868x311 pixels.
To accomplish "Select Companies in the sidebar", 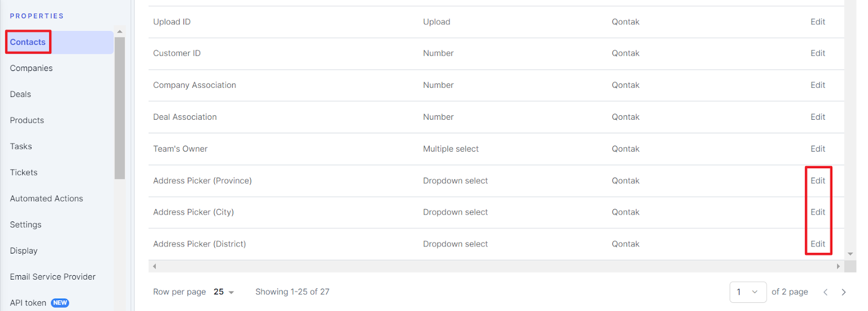I will pyautogui.click(x=31, y=68).
